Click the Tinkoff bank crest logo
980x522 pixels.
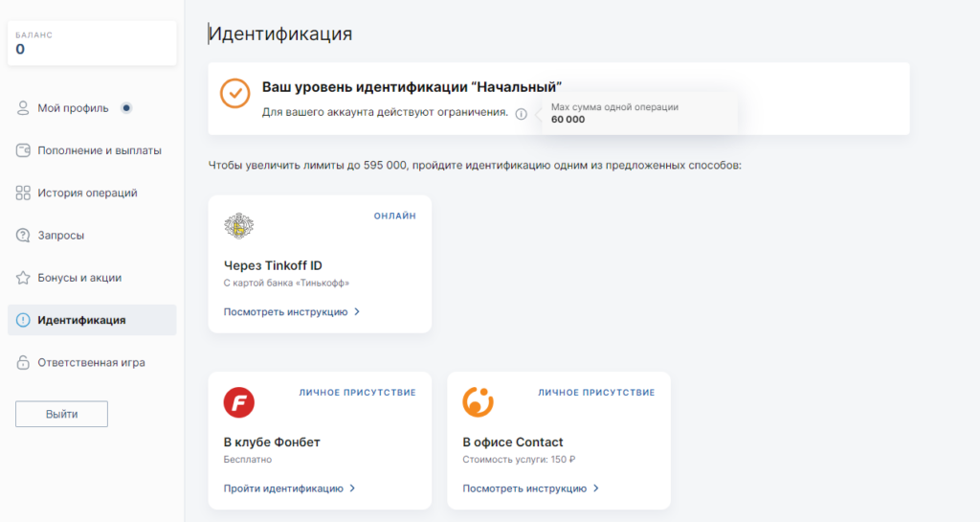click(x=238, y=226)
